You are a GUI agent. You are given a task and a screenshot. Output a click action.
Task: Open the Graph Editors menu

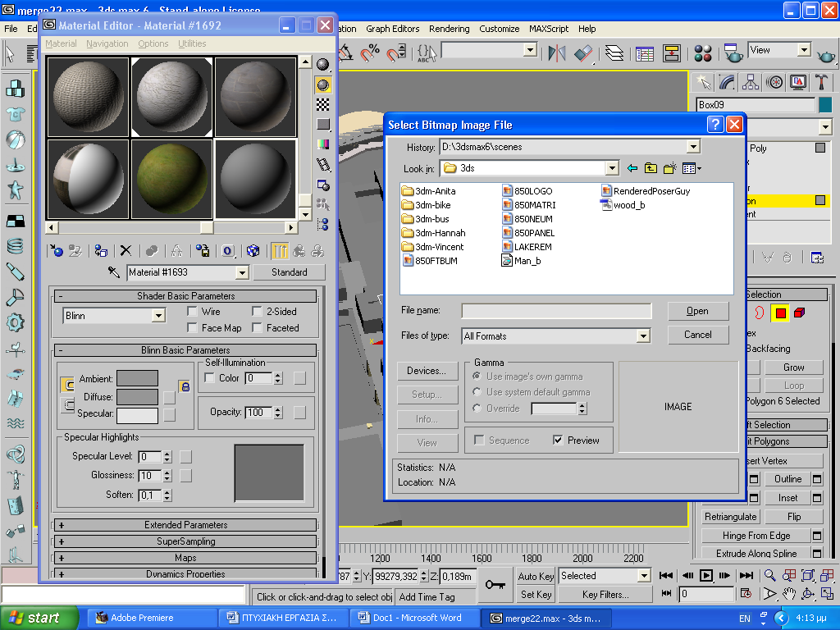click(393, 29)
